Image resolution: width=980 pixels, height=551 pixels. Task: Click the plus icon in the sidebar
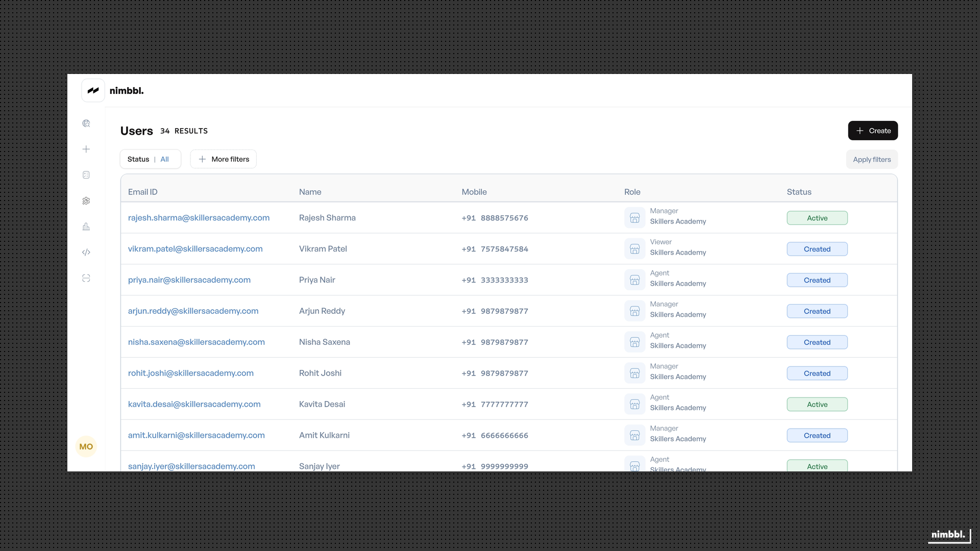[86, 149]
